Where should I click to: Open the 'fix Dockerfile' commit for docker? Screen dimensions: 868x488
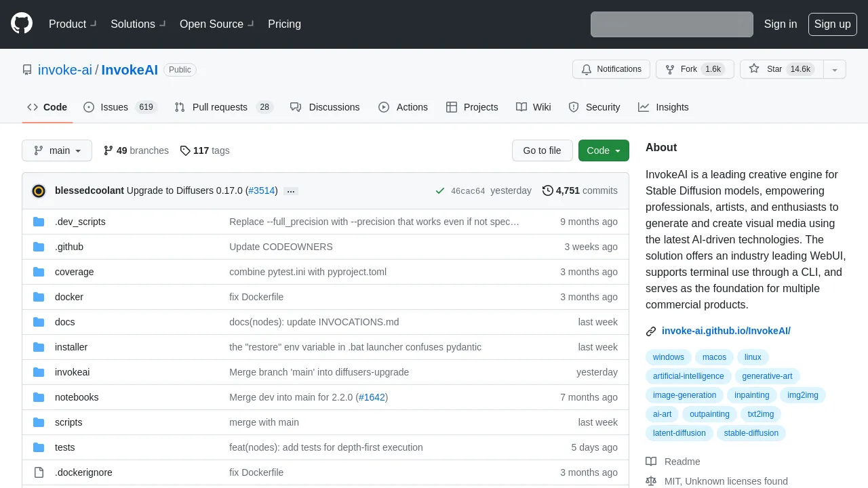(256, 297)
